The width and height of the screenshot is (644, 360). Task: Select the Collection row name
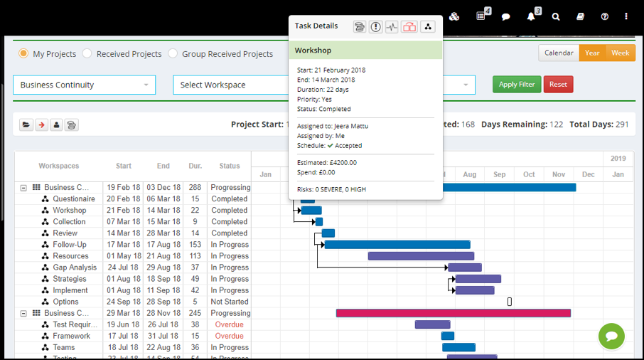click(x=69, y=222)
